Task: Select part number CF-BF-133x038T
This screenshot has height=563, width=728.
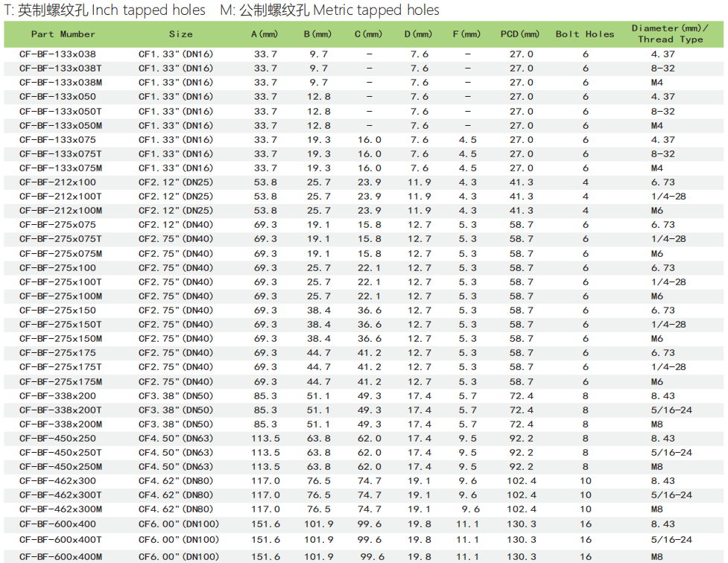Action: [x=60, y=69]
